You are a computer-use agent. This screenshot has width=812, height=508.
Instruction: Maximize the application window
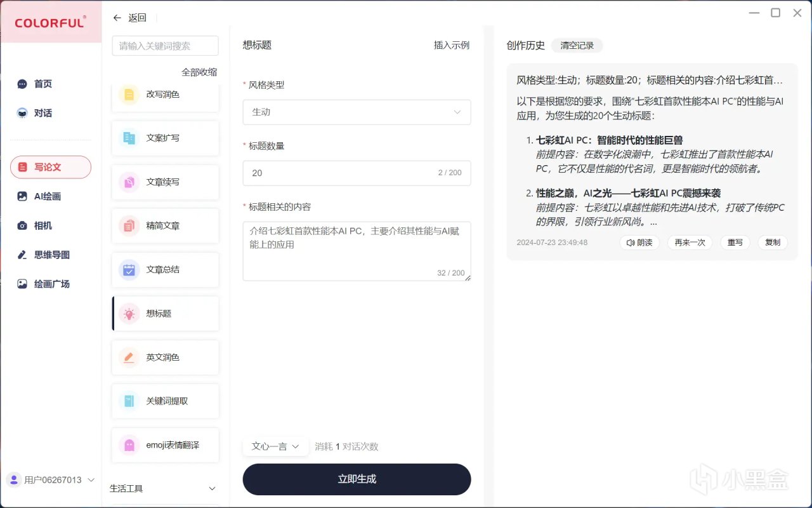[775, 13]
